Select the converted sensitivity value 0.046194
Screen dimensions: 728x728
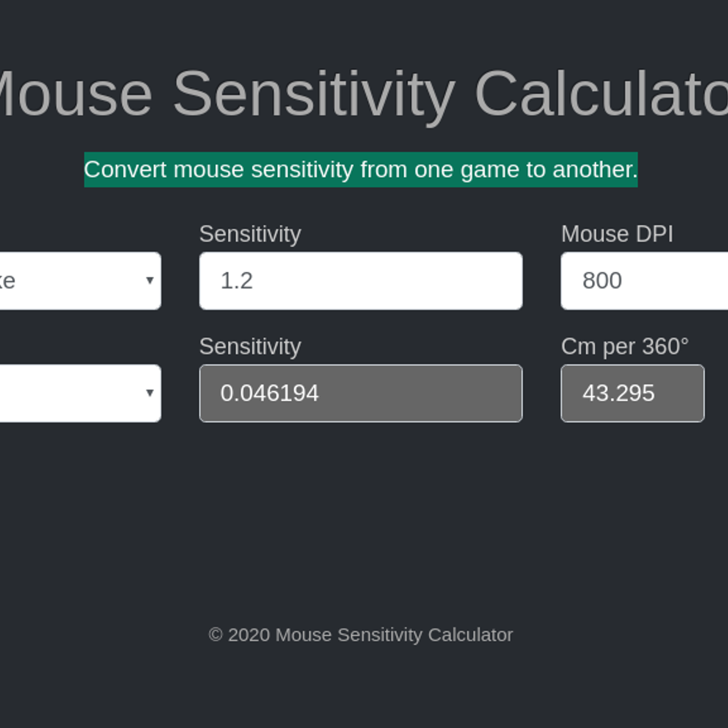[x=360, y=393]
